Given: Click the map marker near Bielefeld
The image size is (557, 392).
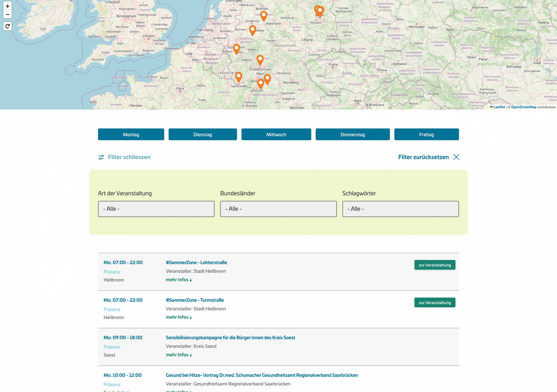Looking at the screenshot, I should [252, 30].
